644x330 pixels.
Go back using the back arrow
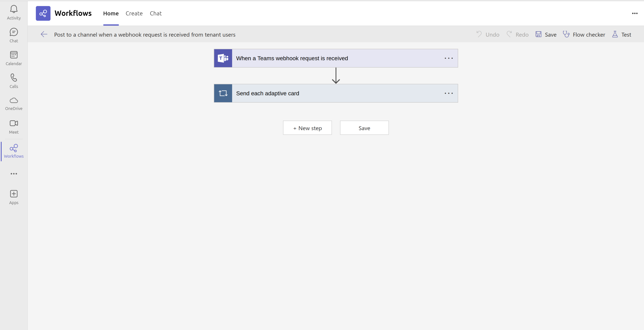coord(44,34)
